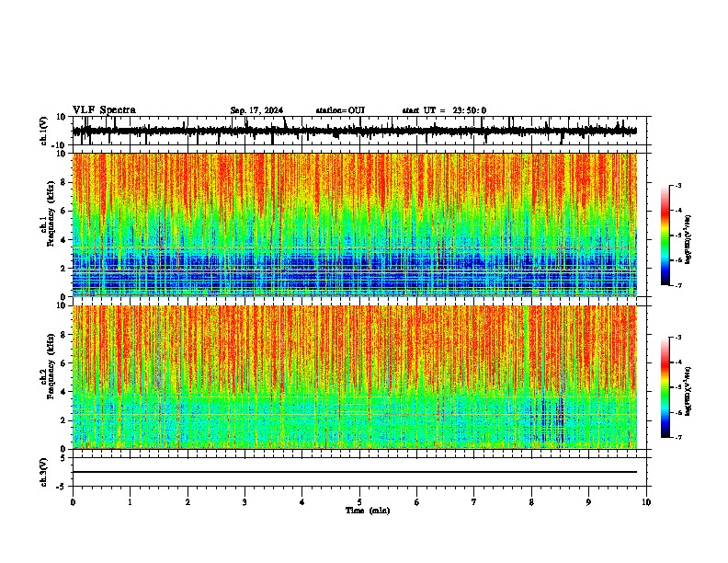Image resolution: width=728 pixels, height=563 pixels.
Task: Click the '6' kHz tick of ch.1 spectrogram
Action: click(x=63, y=211)
